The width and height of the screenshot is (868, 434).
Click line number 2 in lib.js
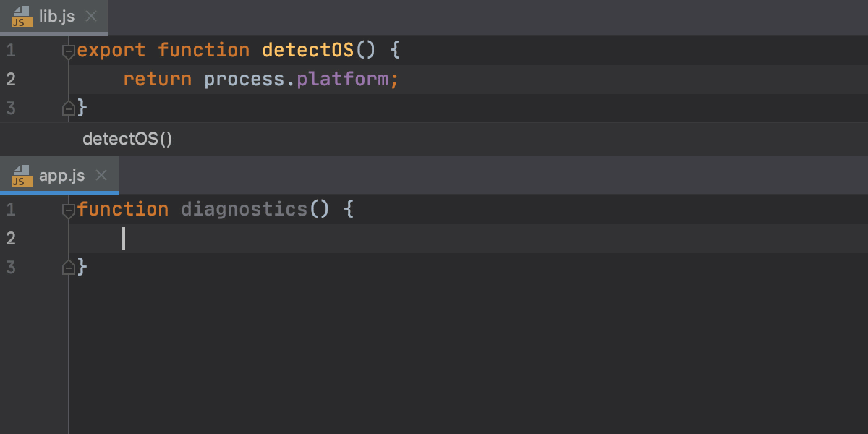(x=10, y=79)
